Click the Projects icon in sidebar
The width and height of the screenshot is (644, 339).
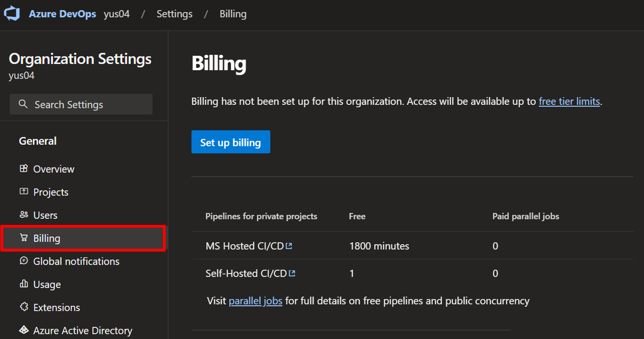pyautogui.click(x=23, y=192)
